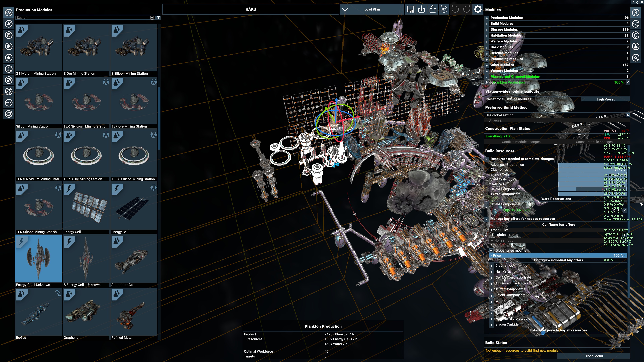Image resolution: width=644 pixels, height=362 pixels.
Task: Click the redo arrow icon
Action: click(467, 10)
